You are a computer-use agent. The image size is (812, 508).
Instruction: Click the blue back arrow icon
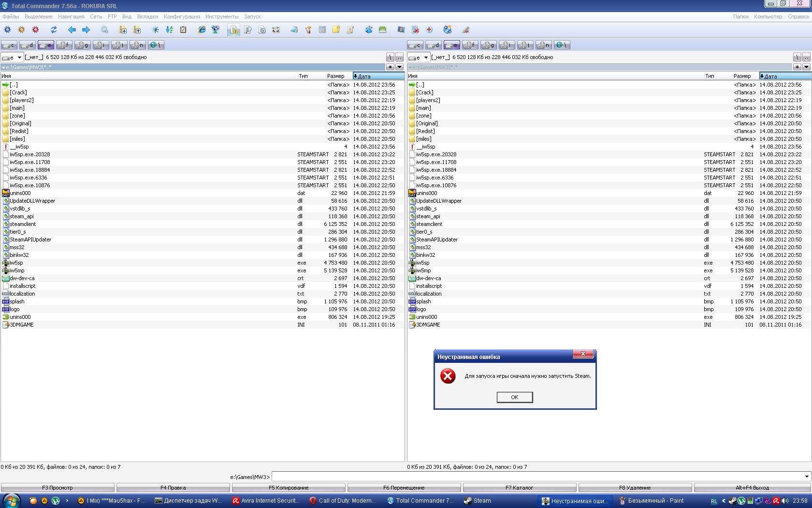(x=72, y=30)
